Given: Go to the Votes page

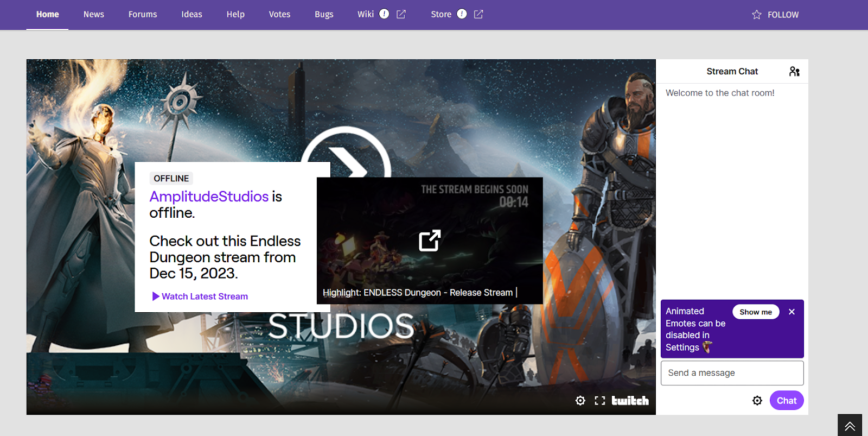Looking at the screenshot, I should tap(279, 15).
